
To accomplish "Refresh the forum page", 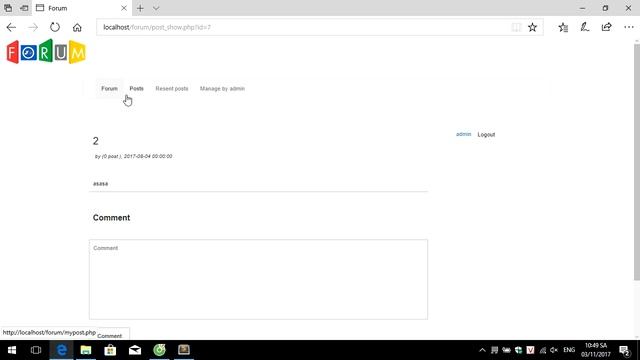I will click(55, 27).
